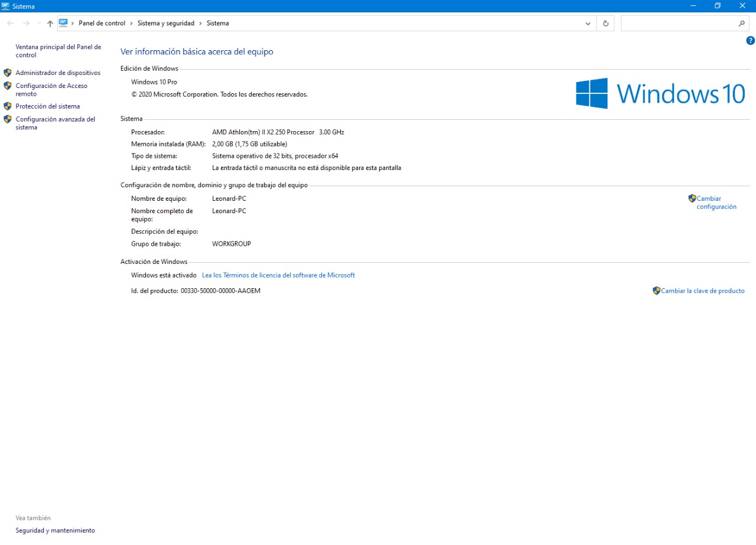Select Panel de control breadcrumb
The width and height of the screenshot is (756, 545).
tap(102, 23)
